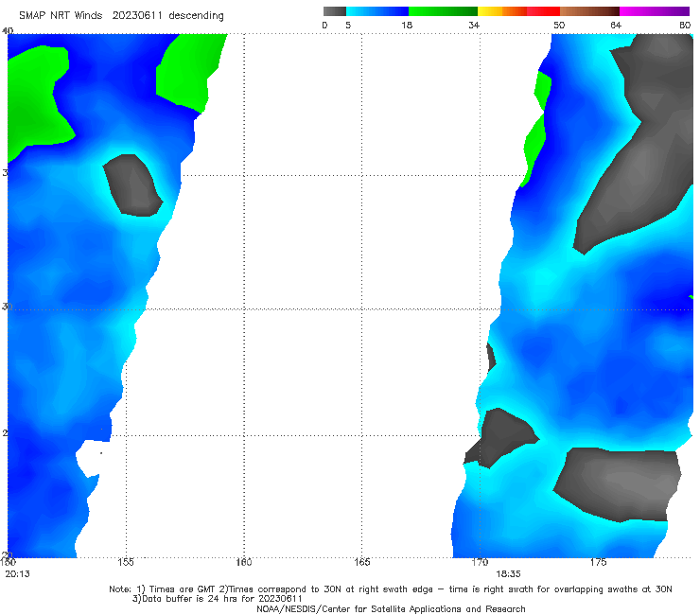
Task: Click the word "descending" in the title
Action: click(x=196, y=16)
